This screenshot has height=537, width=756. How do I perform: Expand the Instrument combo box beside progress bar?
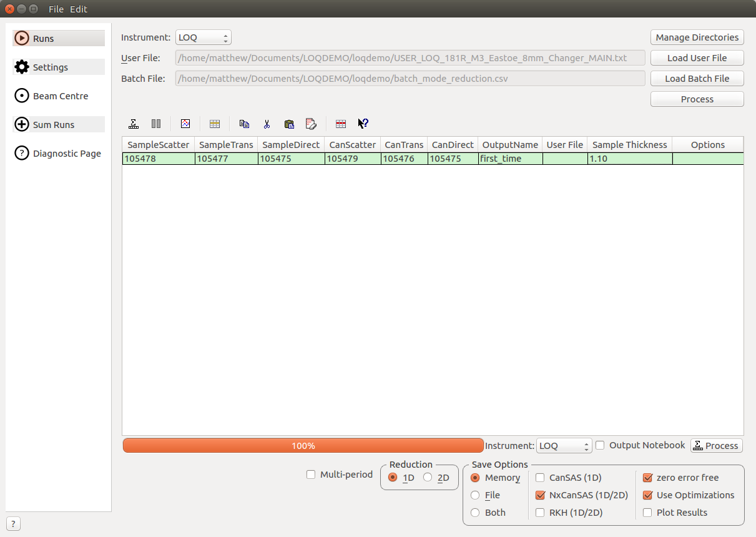[x=564, y=446]
